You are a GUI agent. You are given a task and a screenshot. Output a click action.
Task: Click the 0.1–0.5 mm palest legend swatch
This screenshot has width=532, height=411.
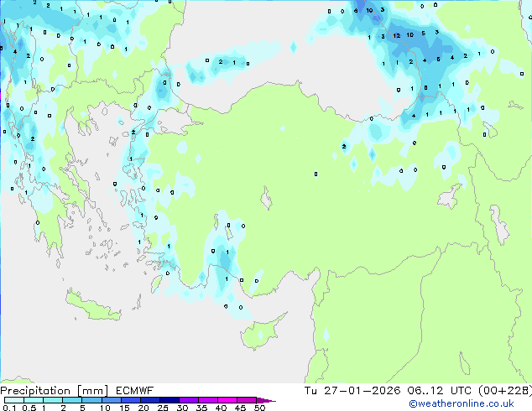coord(14,400)
